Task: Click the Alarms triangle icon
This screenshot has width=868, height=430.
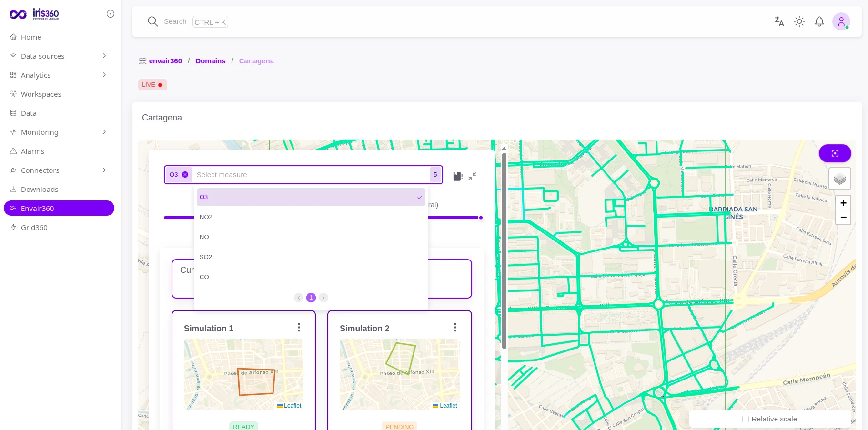Action: click(x=13, y=151)
